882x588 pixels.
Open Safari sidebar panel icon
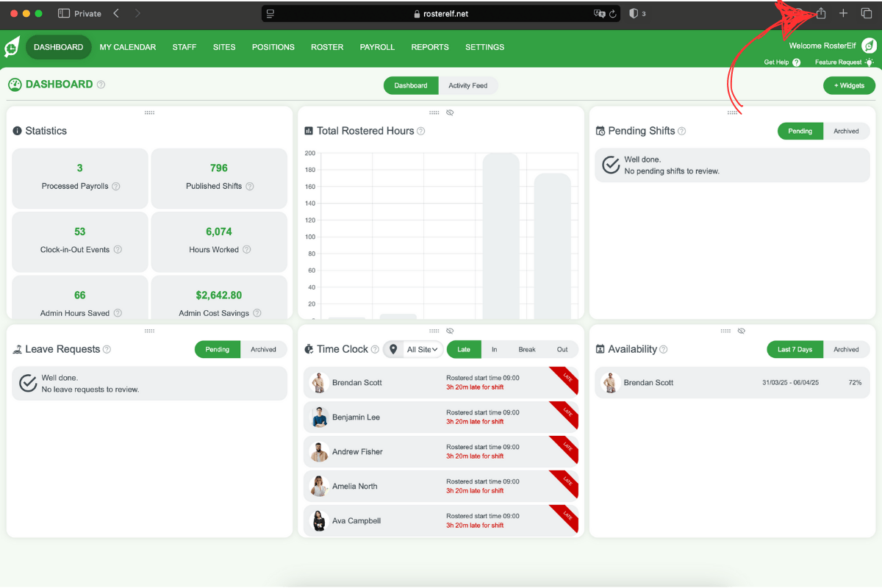(x=64, y=13)
